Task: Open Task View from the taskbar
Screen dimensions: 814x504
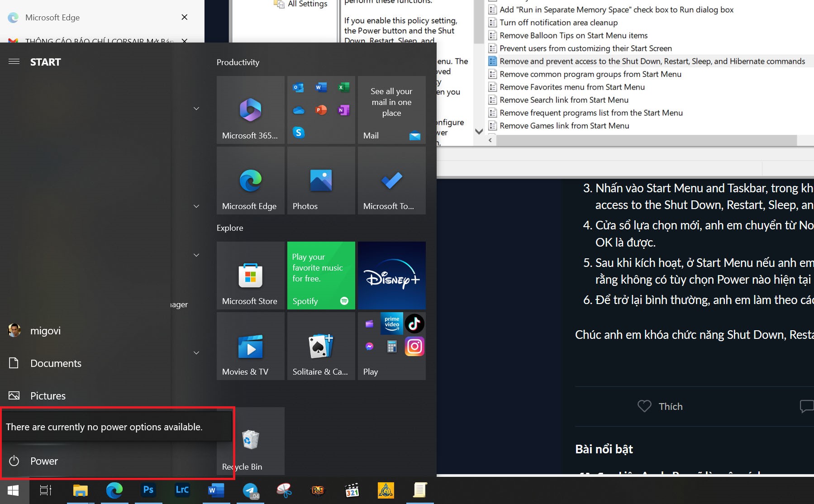Action: (46, 490)
